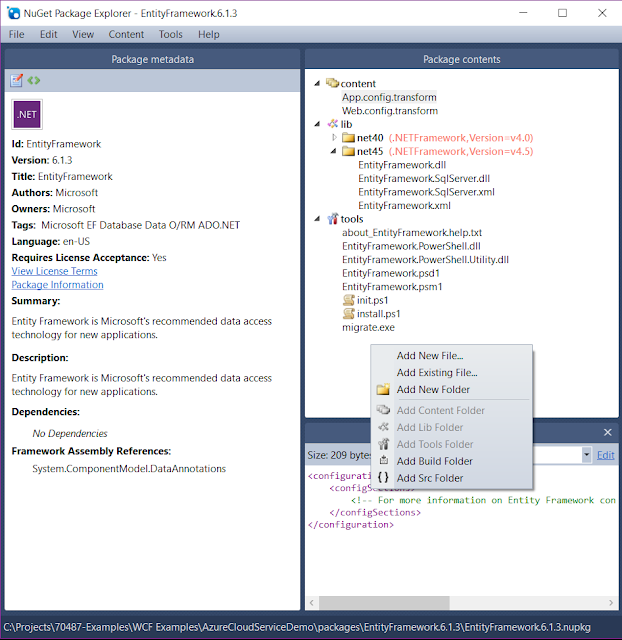The height and width of the screenshot is (640, 622).
Task: Click the System.ComponentModel.DataAnnotations reference text
Action: [x=129, y=469]
